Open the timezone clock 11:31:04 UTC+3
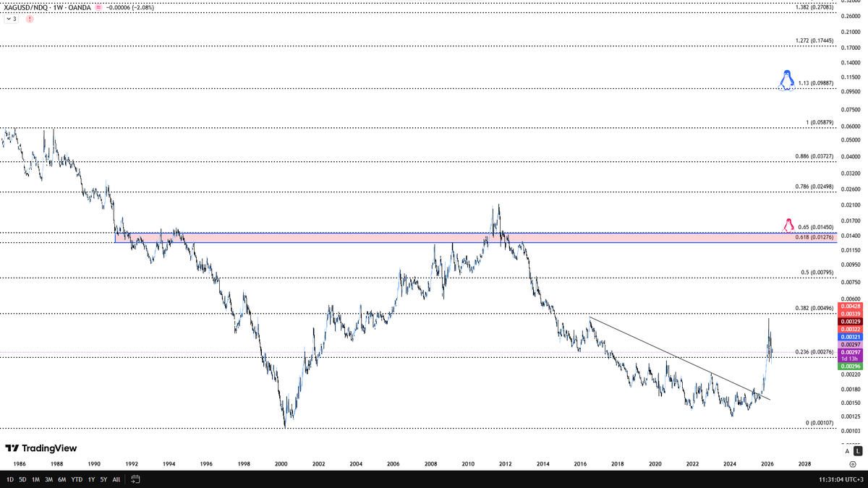Image resolution: width=868 pixels, height=488 pixels. coord(841,479)
